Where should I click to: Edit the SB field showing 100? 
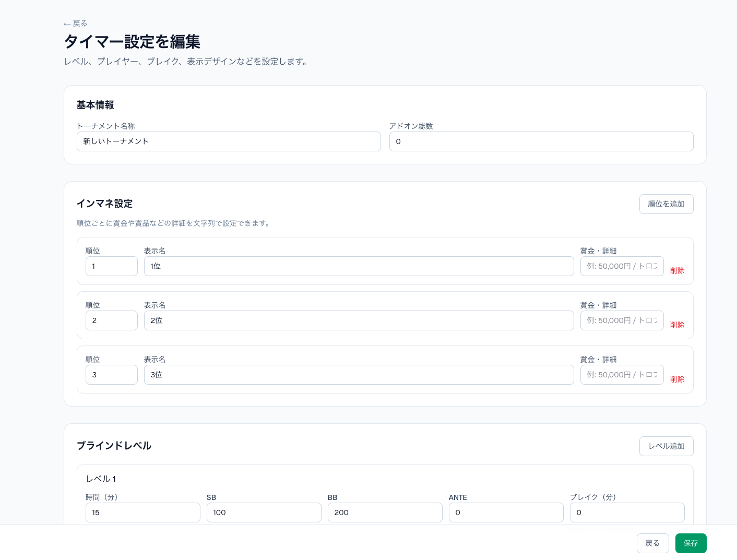(264, 513)
